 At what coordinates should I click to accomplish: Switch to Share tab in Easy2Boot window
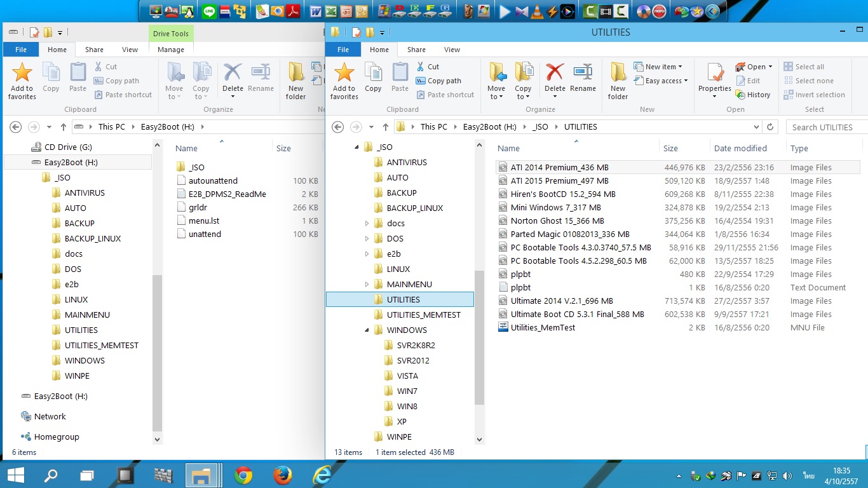(x=94, y=50)
